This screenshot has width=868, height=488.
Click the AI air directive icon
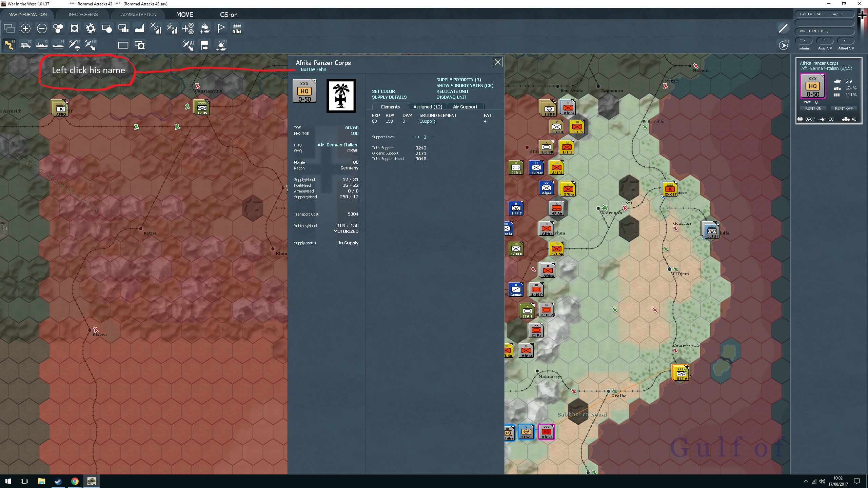[188, 45]
